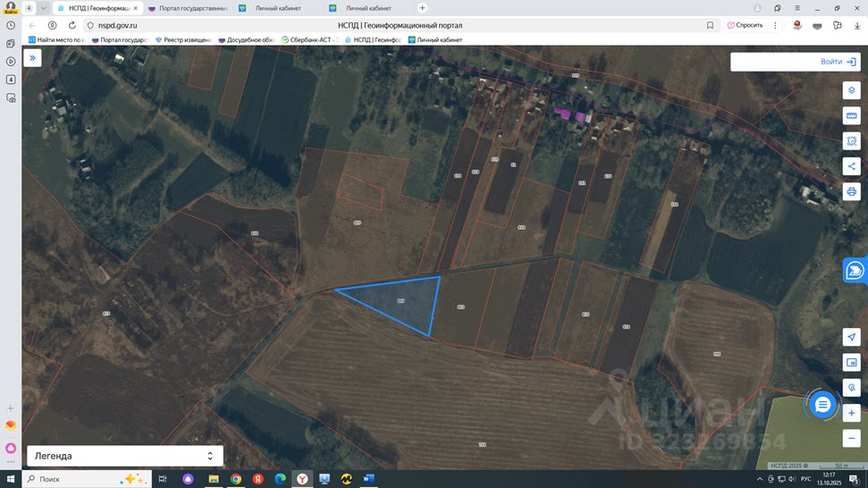Open the Alice assistant in the browser sidebar
Viewport: 868px width, 488px height.
click(x=11, y=448)
